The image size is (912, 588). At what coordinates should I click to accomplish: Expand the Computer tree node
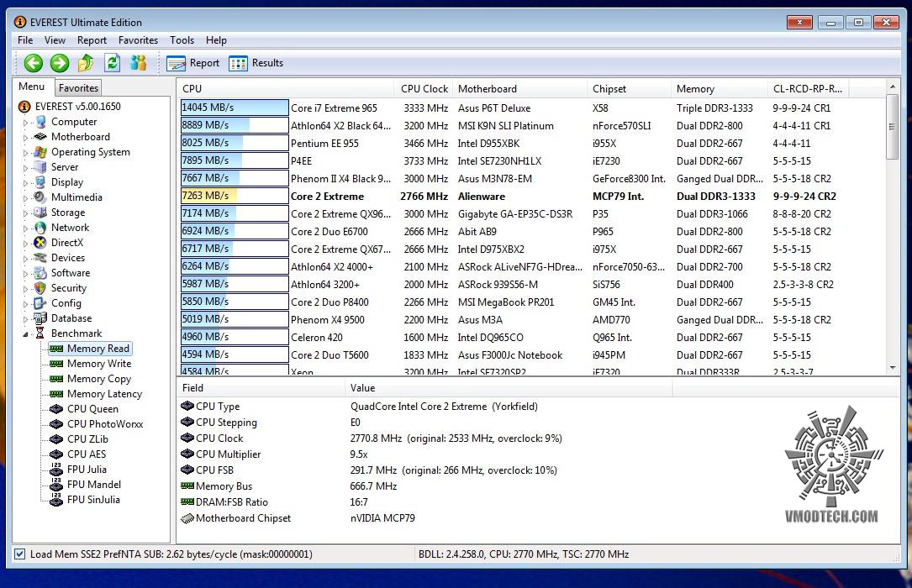25,122
